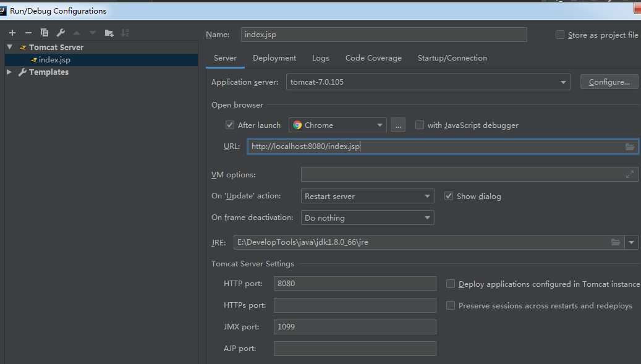Switch to the Code Coverage tab
641x364 pixels.
(x=373, y=58)
